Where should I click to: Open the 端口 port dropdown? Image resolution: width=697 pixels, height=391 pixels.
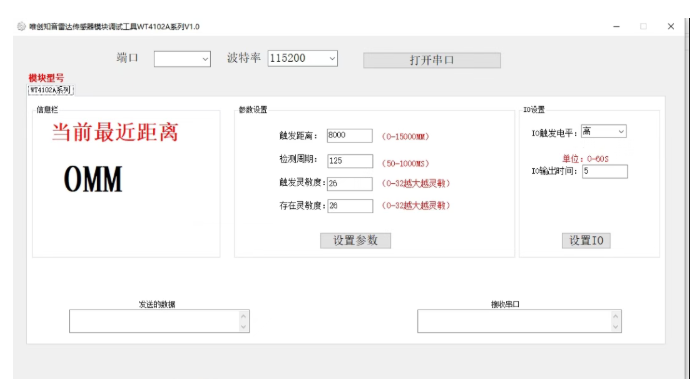[x=182, y=59]
